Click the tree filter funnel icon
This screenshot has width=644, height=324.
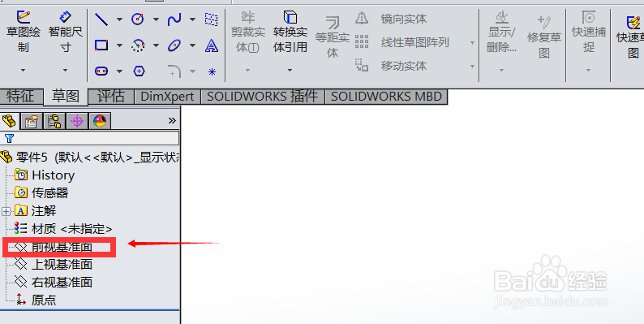pyautogui.click(x=9, y=138)
